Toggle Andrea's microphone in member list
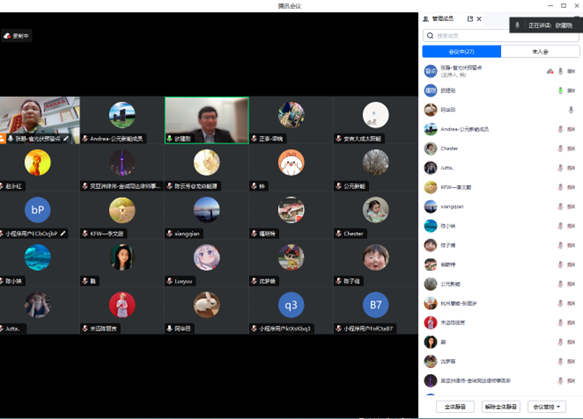Image resolution: width=583 pixels, height=419 pixels. (x=560, y=129)
